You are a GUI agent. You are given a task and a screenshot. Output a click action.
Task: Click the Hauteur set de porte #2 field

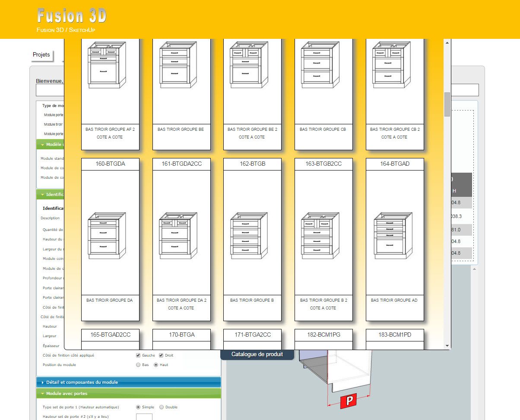click(x=144, y=417)
